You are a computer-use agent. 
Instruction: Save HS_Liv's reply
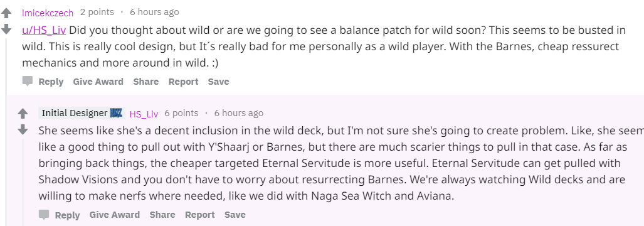[235, 215]
